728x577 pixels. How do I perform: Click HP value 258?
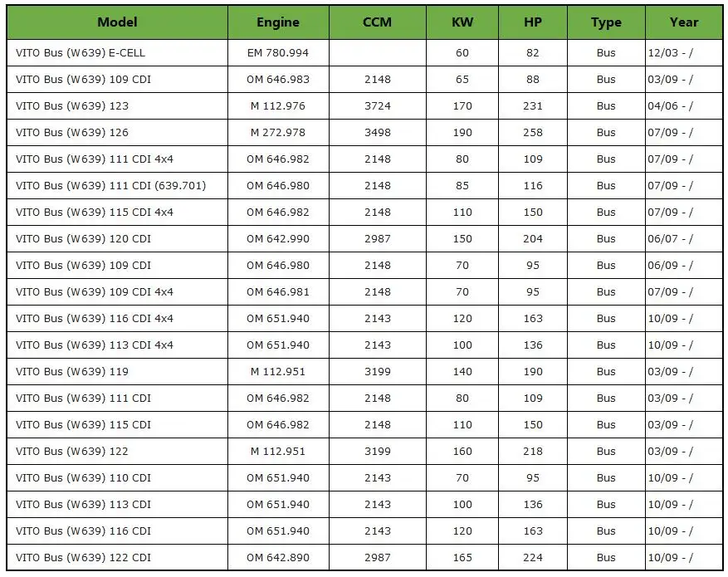pos(533,132)
